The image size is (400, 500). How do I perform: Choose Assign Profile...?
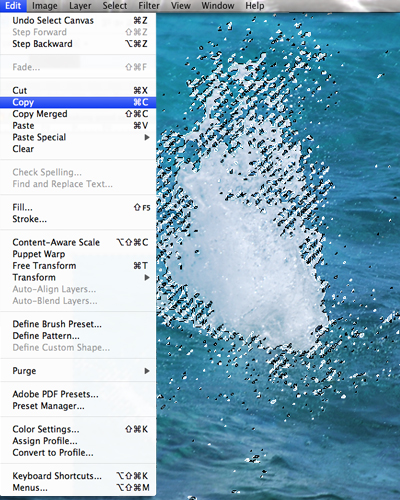78,441
